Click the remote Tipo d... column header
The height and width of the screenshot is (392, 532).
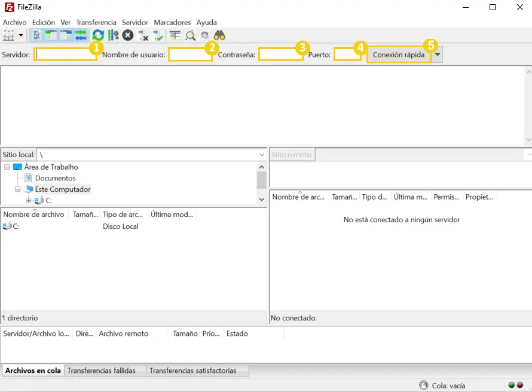pos(375,197)
